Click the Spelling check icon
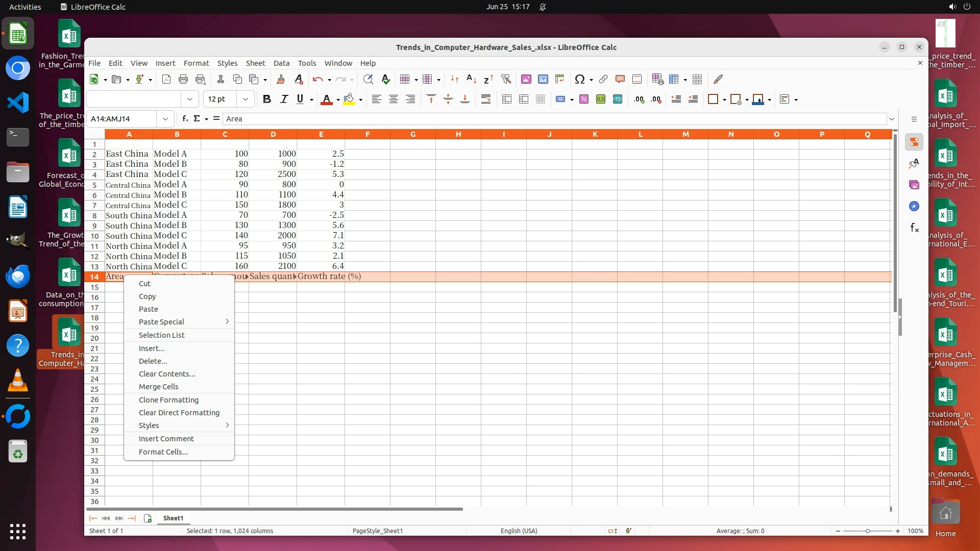Screen dimensions: 980x551 [386, 79]
